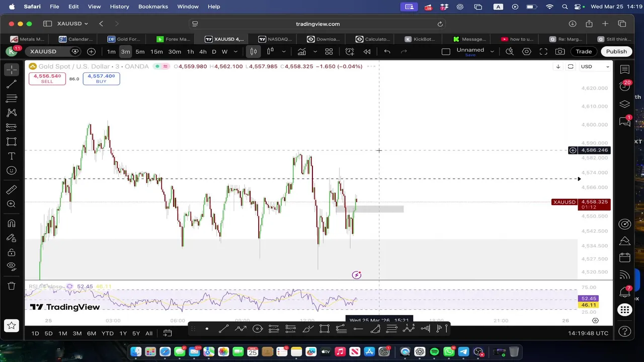
Task: Open the History menu
Action: click(119, 7)
